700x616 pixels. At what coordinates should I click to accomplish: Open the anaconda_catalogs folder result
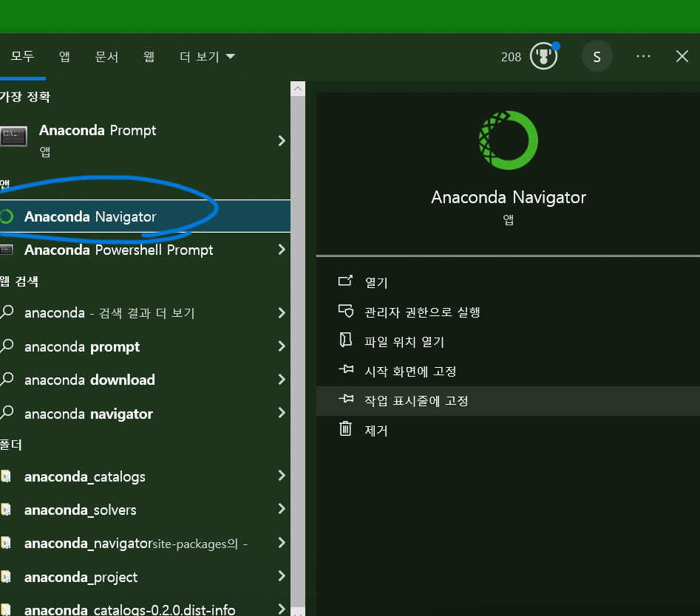(145, 476)
